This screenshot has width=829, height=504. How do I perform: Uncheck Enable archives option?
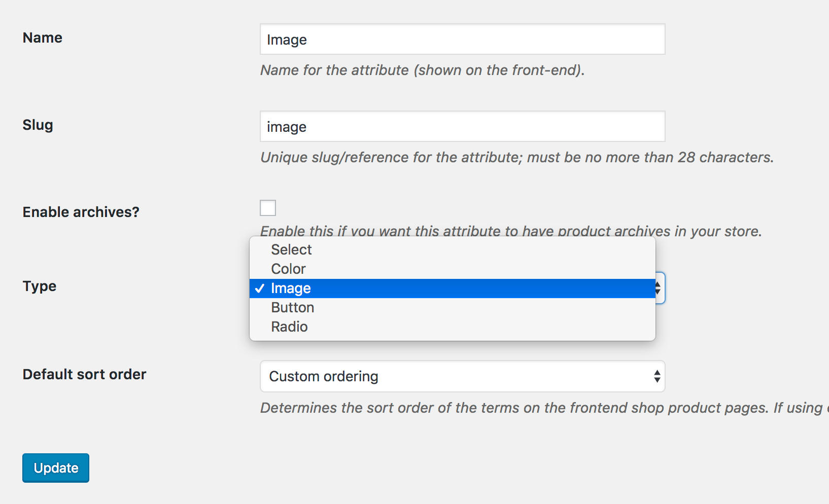pyautogui.click(x=267, y=208)
